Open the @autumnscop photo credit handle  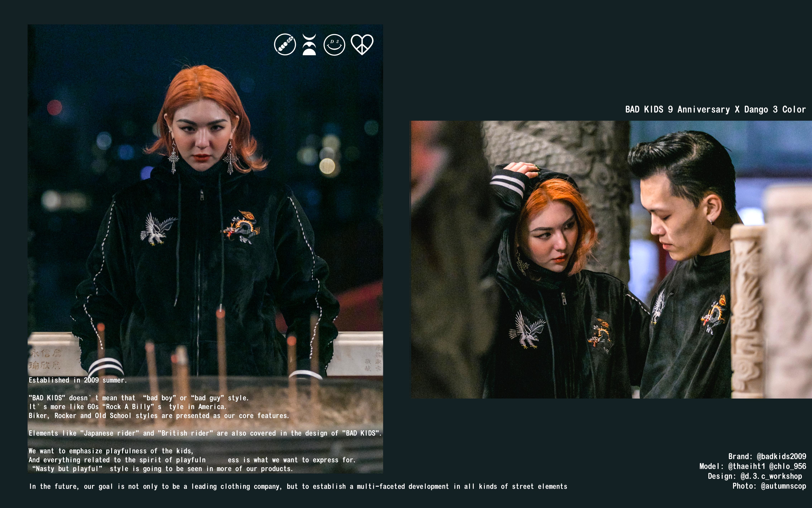[783, 486]
